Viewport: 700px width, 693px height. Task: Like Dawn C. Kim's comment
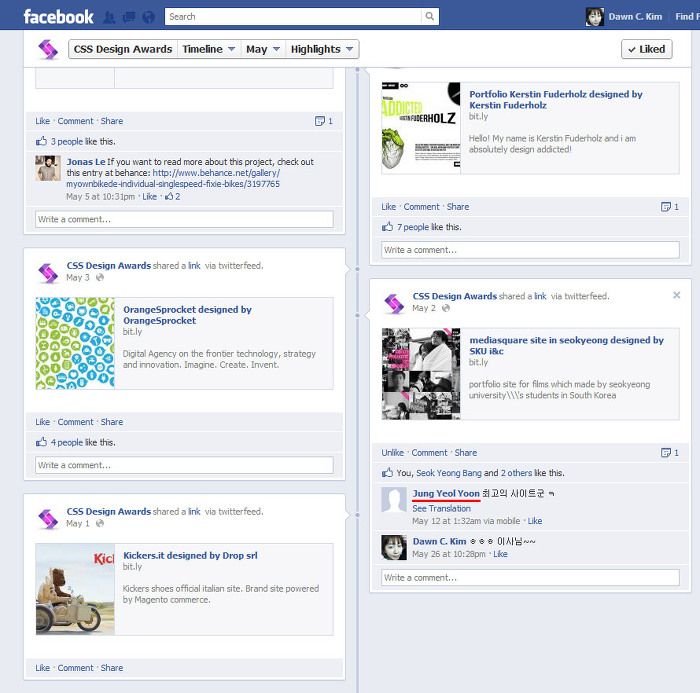(x=500, y=554)
